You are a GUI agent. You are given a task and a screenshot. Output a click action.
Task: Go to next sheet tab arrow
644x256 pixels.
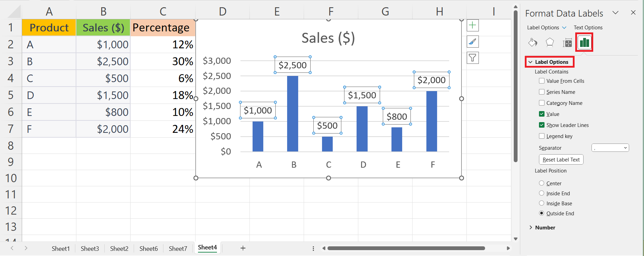click(26, 248)
